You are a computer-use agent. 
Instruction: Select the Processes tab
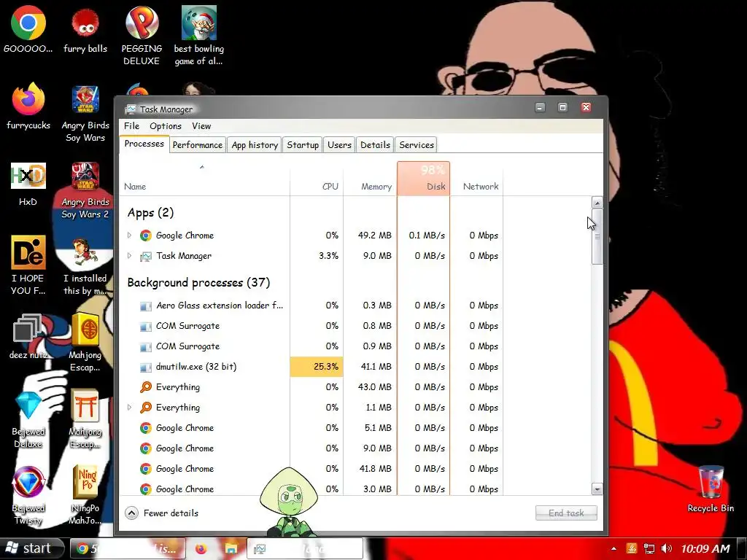click(x=144, y=144)
